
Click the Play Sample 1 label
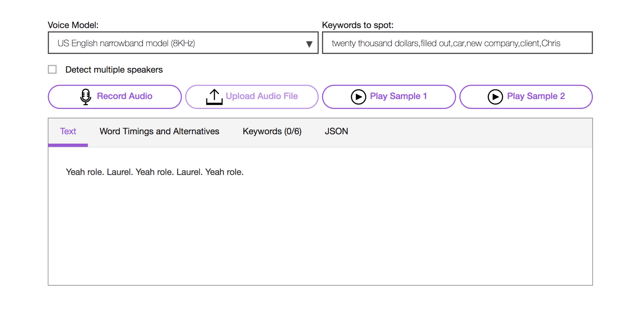pyautogui.click(x=398, y=96)
